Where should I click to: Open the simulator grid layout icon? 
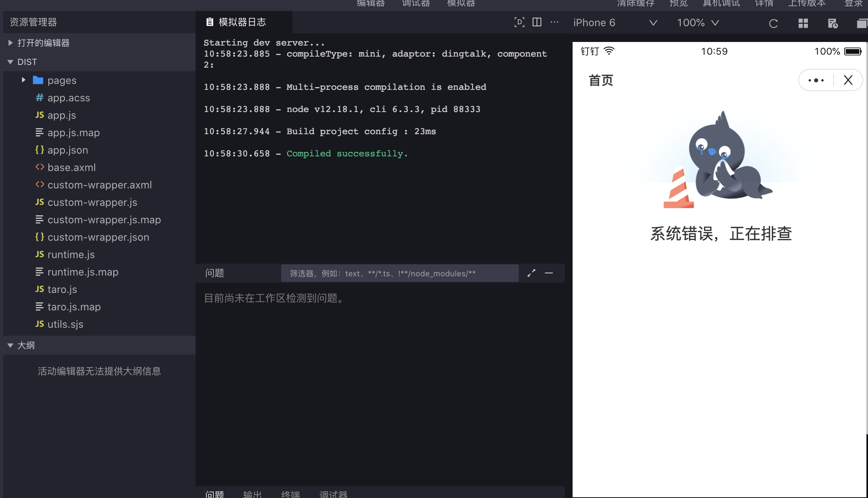click(x=803, y=23)
